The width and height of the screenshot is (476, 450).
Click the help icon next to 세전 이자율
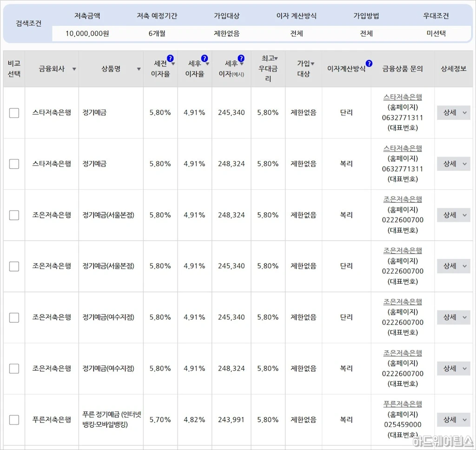click(170, 59)
